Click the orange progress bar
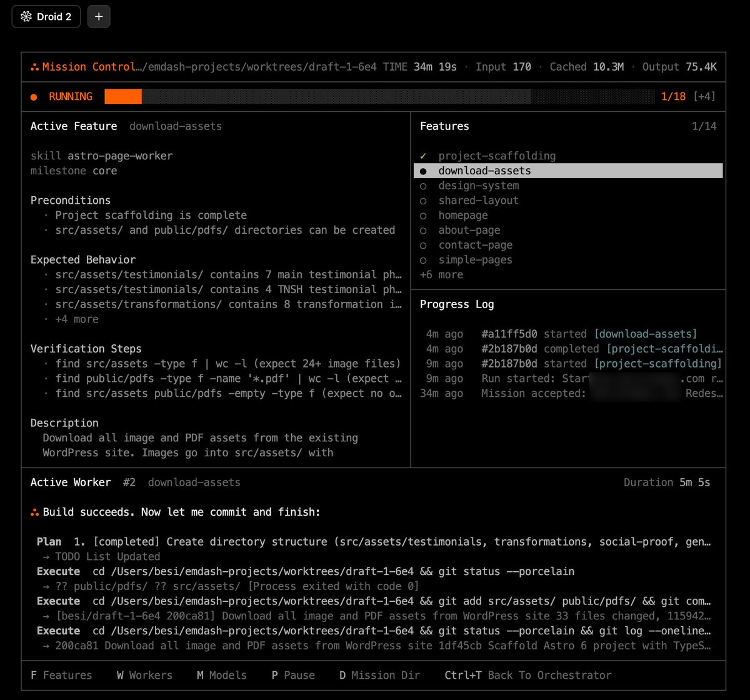Screen dimensions: 750x700 click(123, 96)
